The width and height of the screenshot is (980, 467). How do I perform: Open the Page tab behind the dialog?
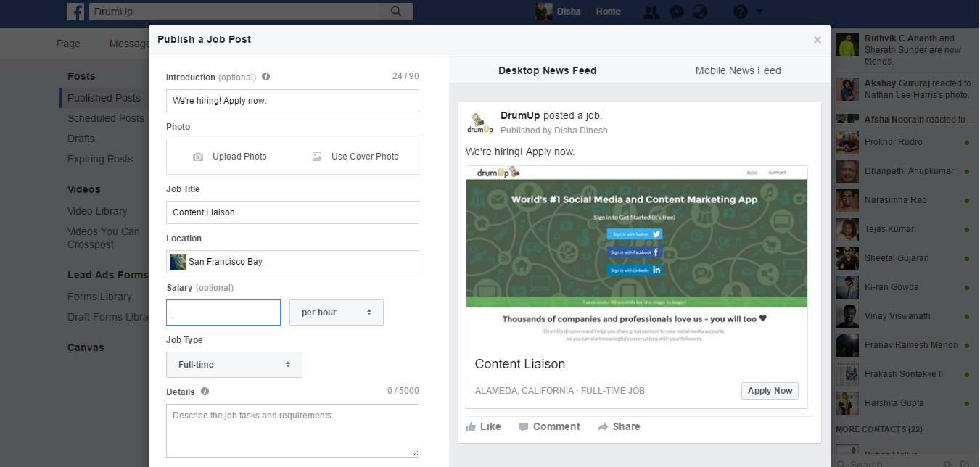[x=68, y=44]
